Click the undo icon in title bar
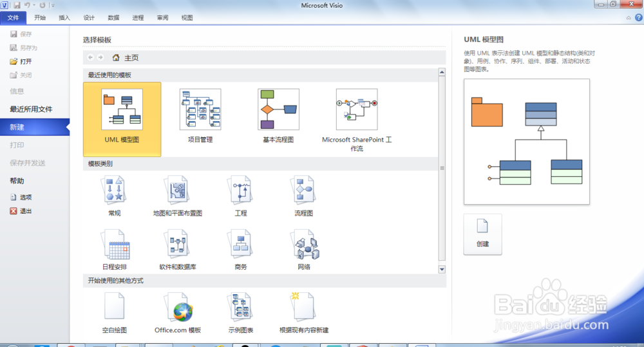 (x=27, y=5)
